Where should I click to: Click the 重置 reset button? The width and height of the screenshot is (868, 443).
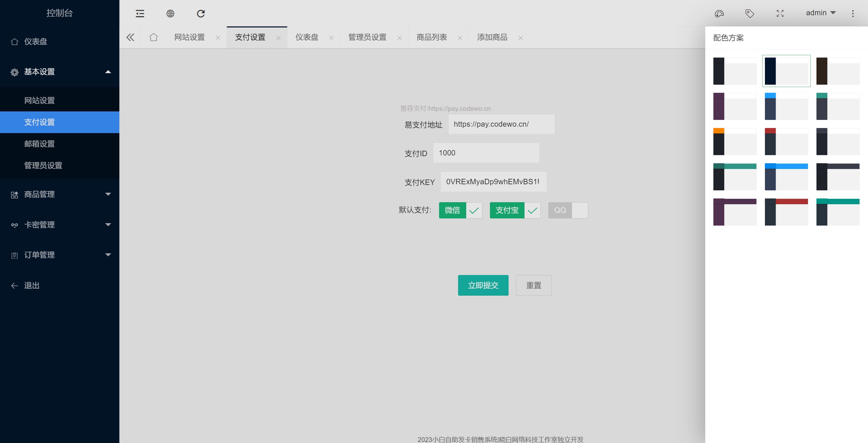tap(533, 286)
